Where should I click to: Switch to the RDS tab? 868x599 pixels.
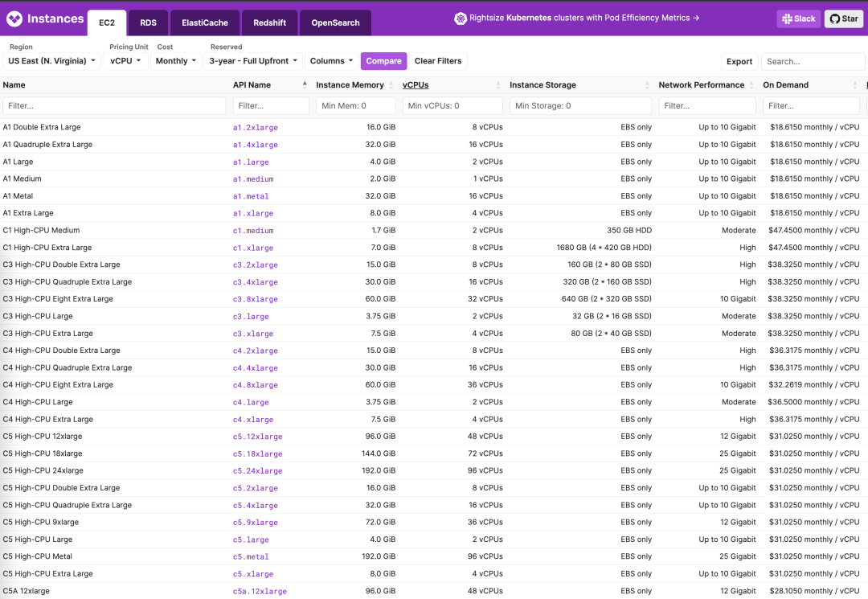pyautogui.click(x=148, y=23)
